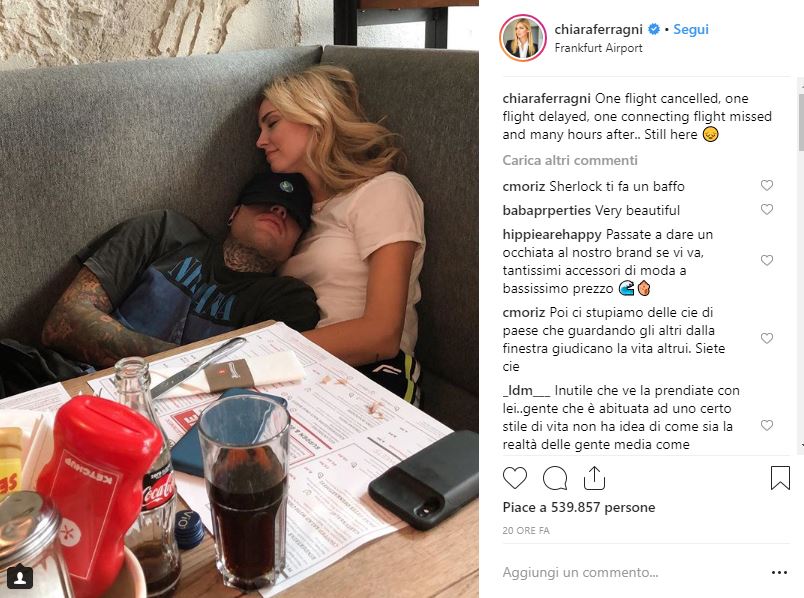Open the Frankfurt Airport location link
This screenshot has width=804, height=598.
click(598, 48)
